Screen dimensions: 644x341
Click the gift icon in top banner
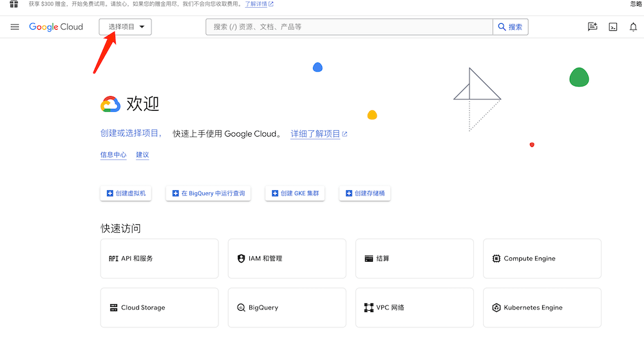(x=14, y=4)
